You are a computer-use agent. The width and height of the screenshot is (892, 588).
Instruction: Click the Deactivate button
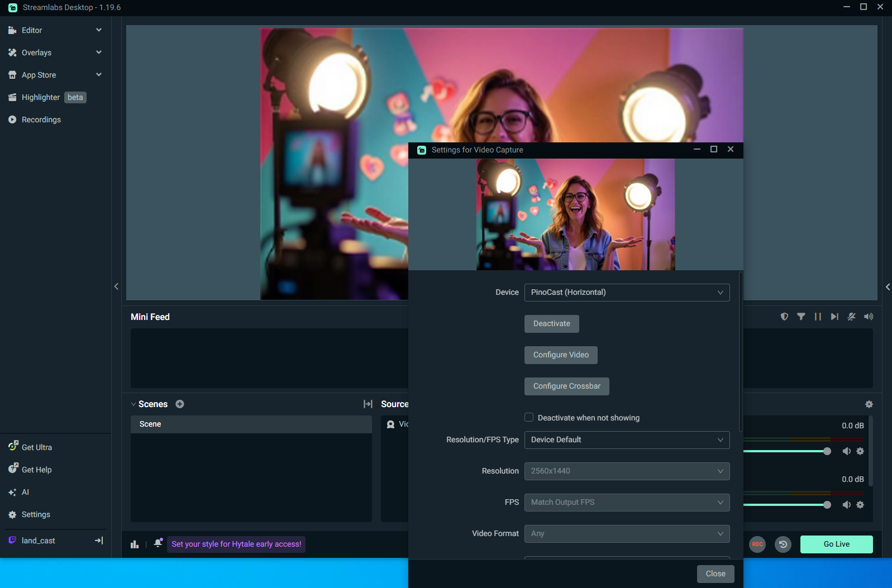coord(552,324)
